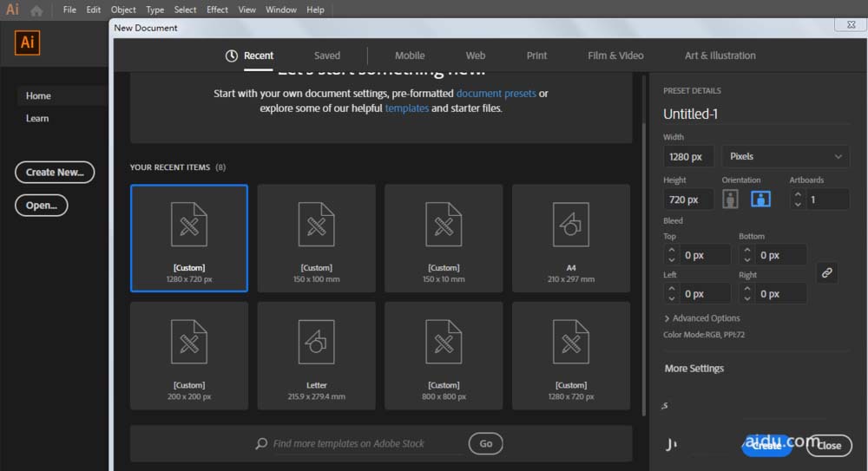Viewport: 868px width, 471px height.
Task: Click the Artboards count stepper arrows
Action: point(798,200)
